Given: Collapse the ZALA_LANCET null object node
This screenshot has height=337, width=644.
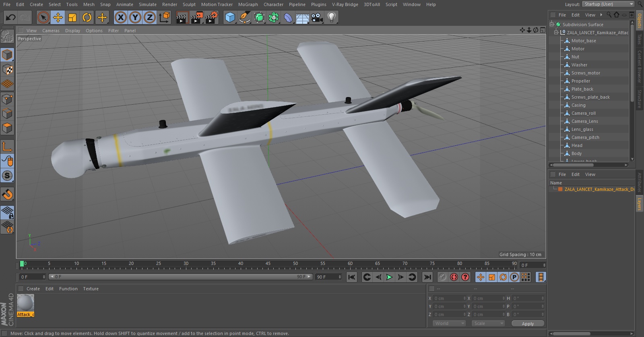Looking at the screenshot, I should pos(557,32).
